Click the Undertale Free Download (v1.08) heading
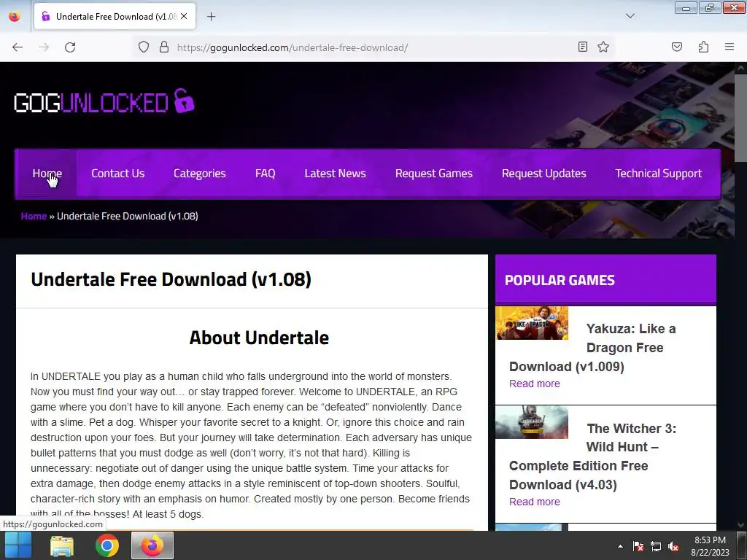Viewport: 747px width, 560px height. (x=171, y=279)
